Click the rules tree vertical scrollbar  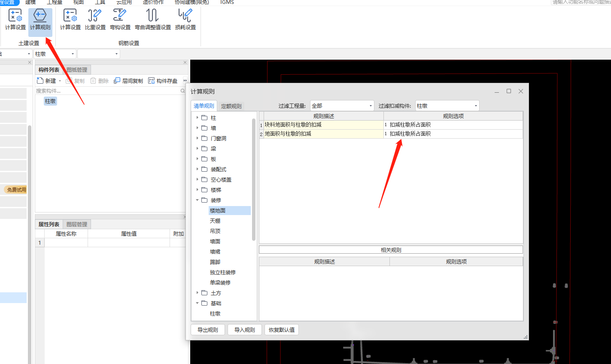click(254, 179)
